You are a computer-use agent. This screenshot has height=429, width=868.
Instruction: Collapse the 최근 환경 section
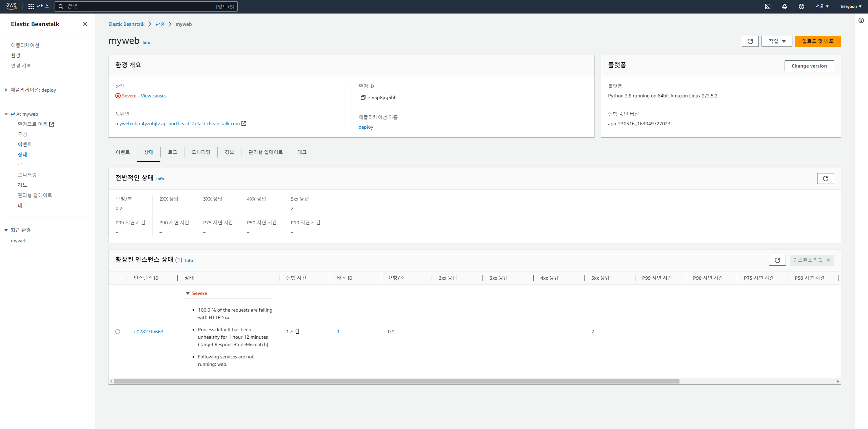6,230
